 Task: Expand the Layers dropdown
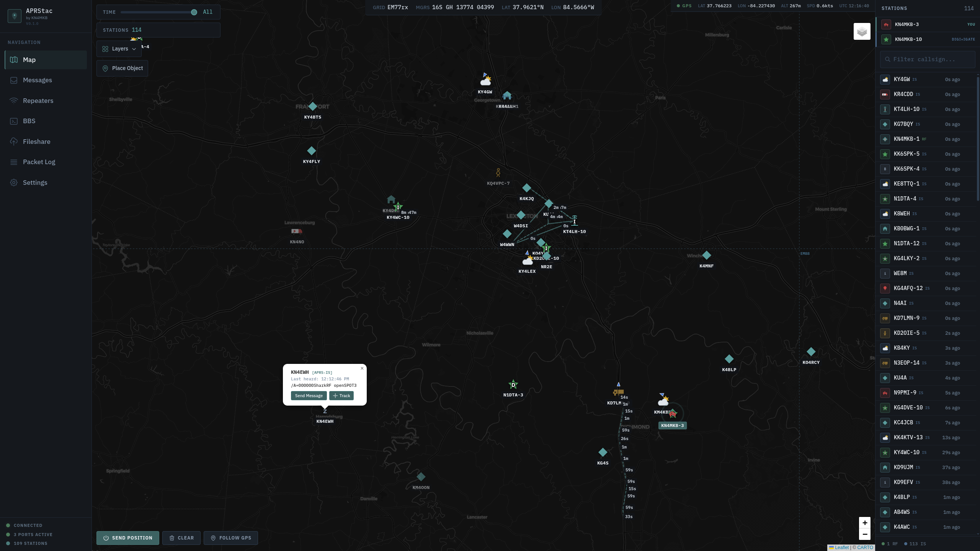pos(119,49)
